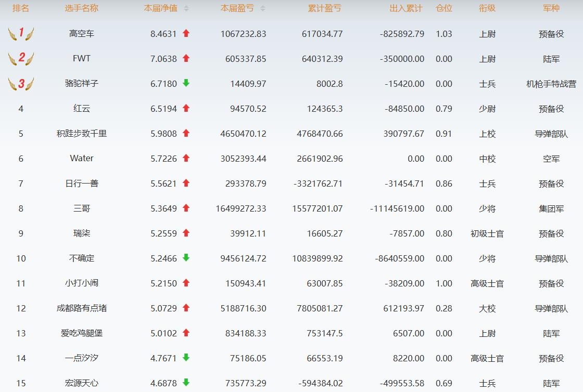
Task: Sort by 本届净值 using its sort arrows
Action: point(186,9)
